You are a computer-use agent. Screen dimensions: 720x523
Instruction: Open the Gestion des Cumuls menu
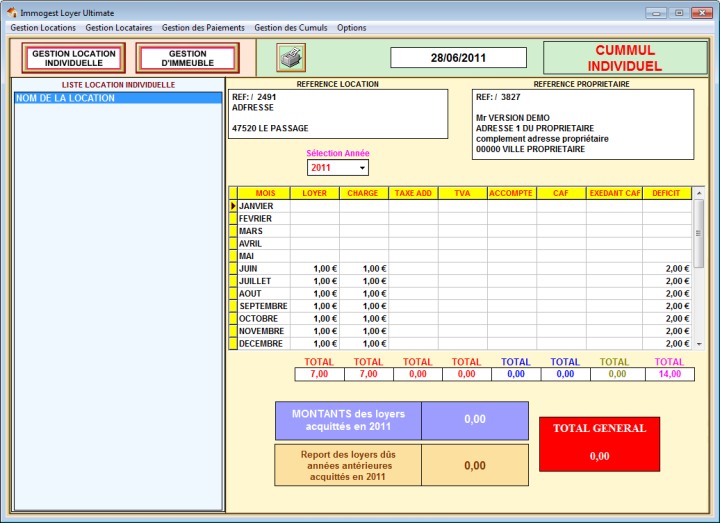point(291,28)
